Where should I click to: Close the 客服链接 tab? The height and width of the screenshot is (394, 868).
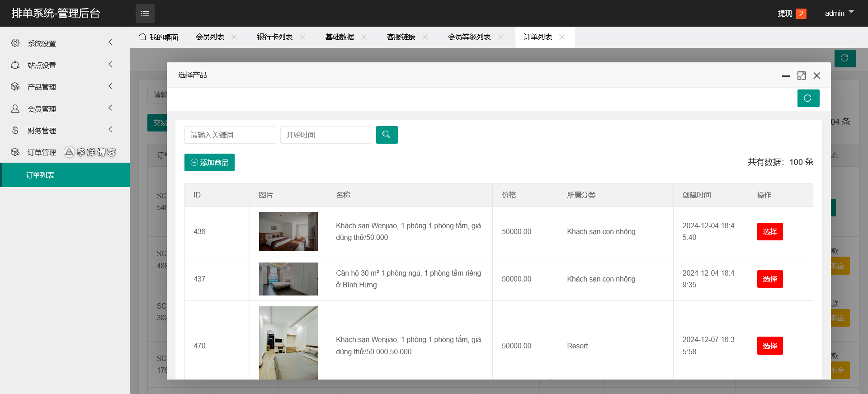point(425,37)
